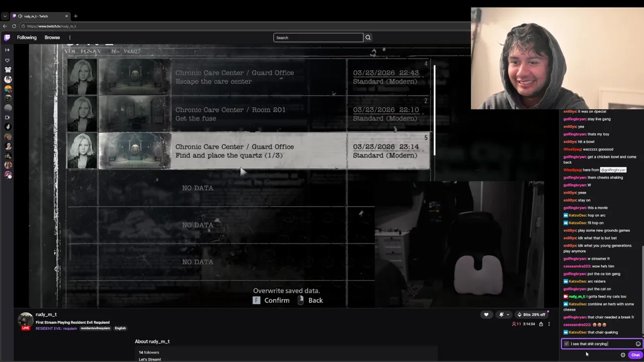
Task: Click the search magnifier button
Action: [x=368, y=37]
